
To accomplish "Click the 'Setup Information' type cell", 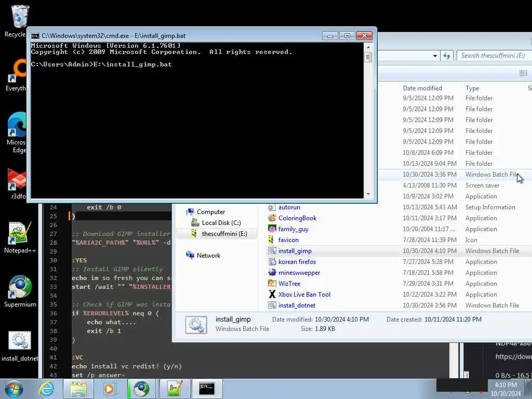I will tap(490, 207).
